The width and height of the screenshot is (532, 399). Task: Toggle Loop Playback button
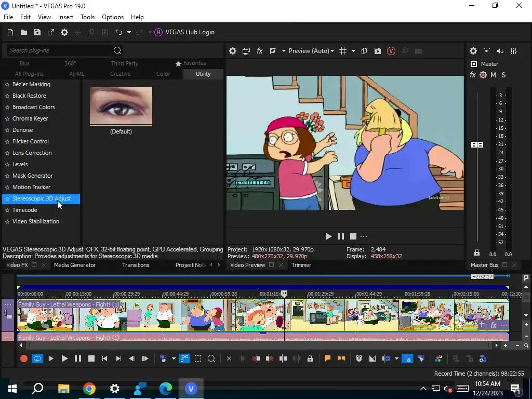tap(37, 358)
